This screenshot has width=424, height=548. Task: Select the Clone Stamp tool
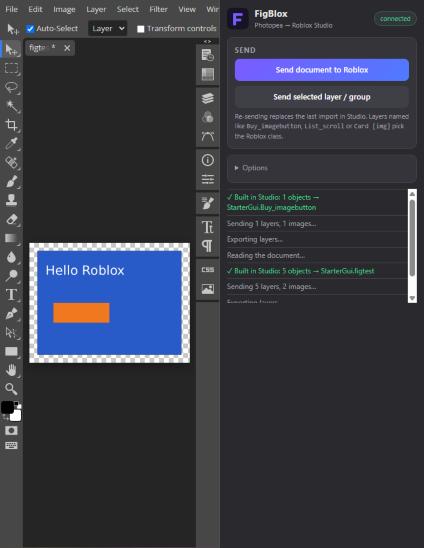[x=11, y=200]
